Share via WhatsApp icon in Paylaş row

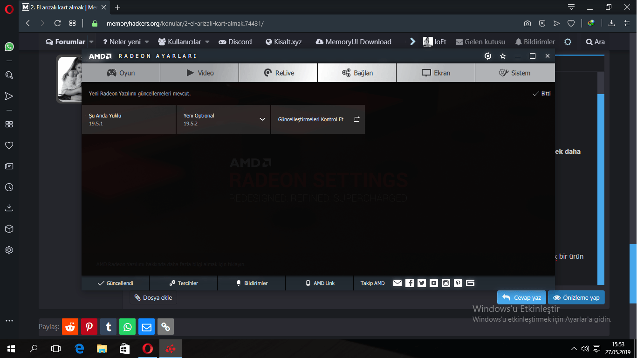tap(127, 327)
